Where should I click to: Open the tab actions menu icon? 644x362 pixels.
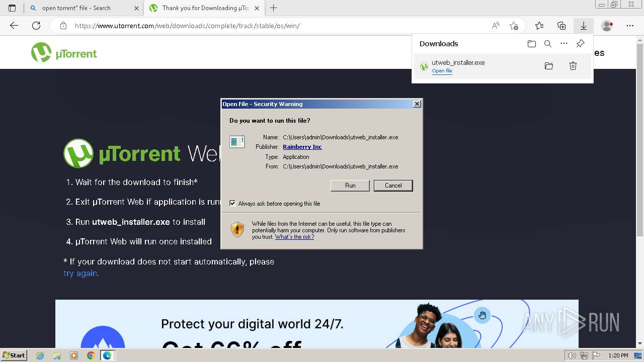12,8
